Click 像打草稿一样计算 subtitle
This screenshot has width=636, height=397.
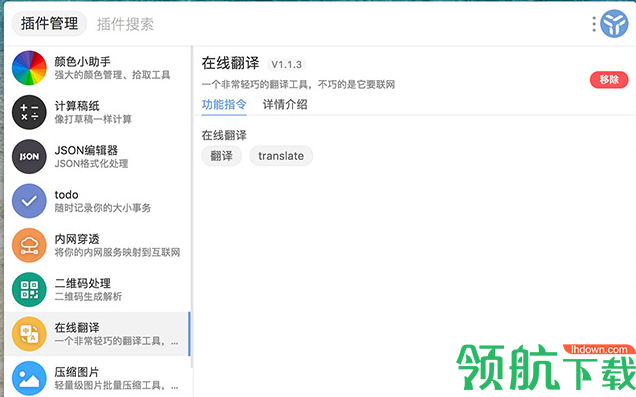click(x=93, y=119)
